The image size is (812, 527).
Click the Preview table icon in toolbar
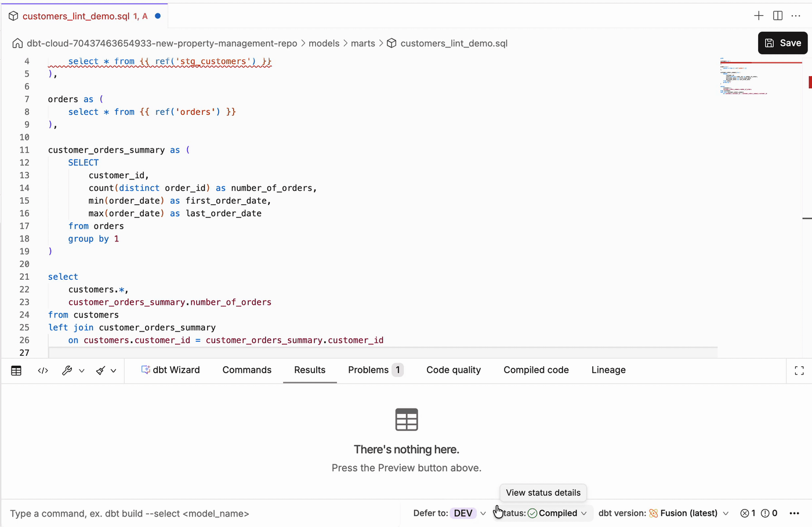(16, 370)
